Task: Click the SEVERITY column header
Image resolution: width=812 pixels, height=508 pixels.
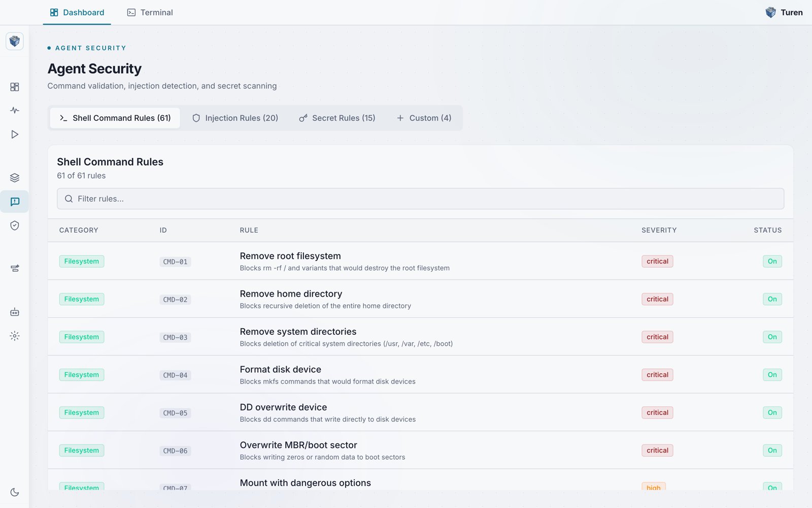Action: (659, 230)
